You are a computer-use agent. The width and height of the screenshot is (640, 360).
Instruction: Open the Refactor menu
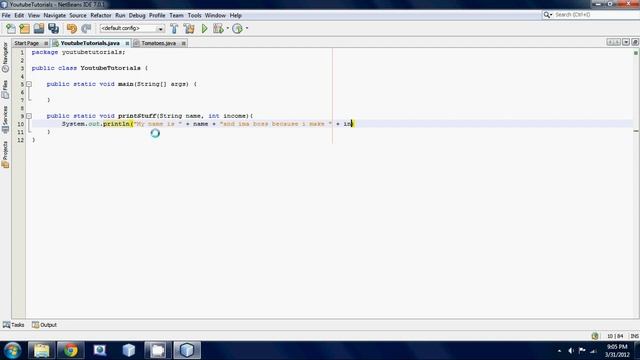101,15
